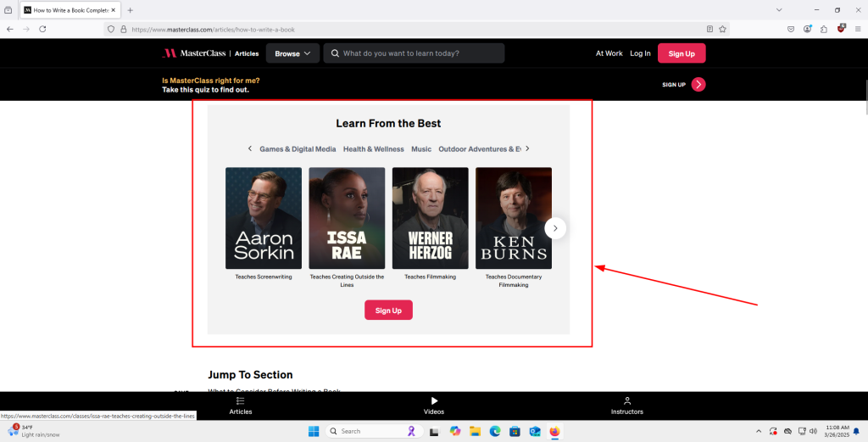Click Teaches Screenwriting caption
This screenshot has height=442, width=868.
tap(264, 277)
